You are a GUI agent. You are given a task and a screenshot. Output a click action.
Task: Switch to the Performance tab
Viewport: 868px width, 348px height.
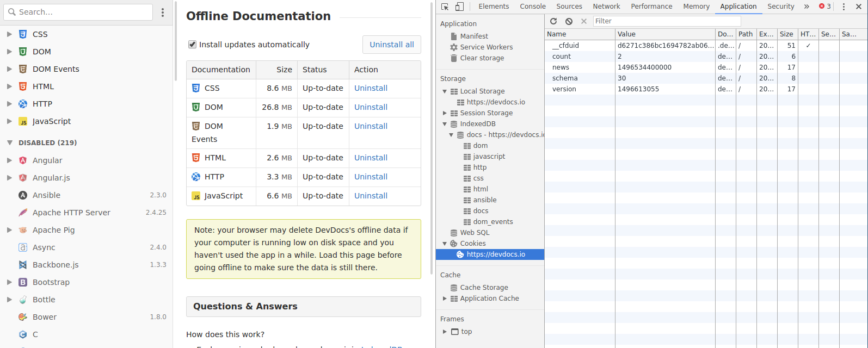click(651, 7)
